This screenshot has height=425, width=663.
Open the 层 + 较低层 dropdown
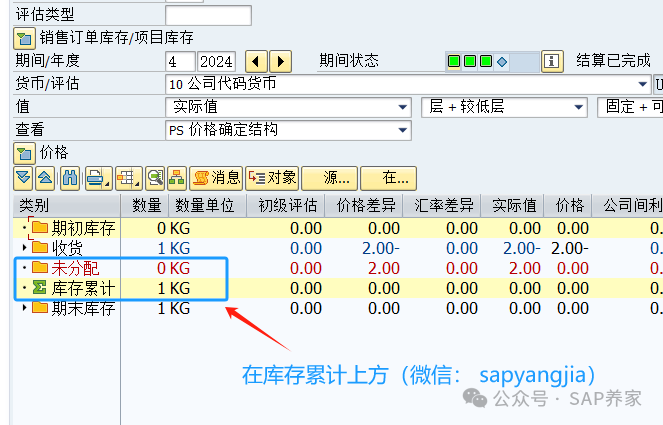pos(579,107)
